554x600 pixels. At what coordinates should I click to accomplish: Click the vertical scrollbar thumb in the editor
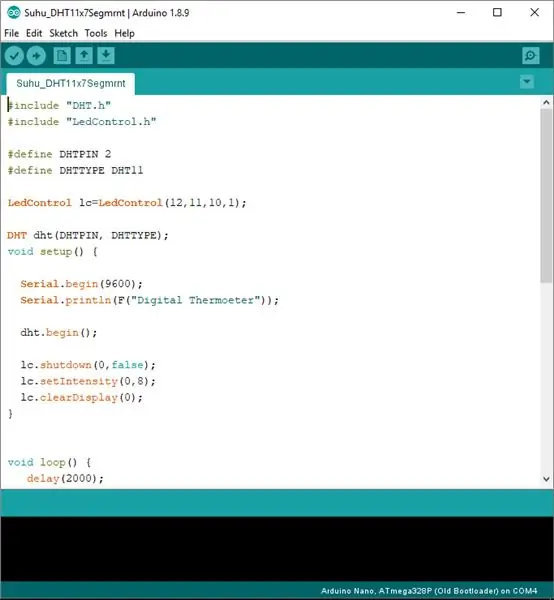[x=546, y=196]
